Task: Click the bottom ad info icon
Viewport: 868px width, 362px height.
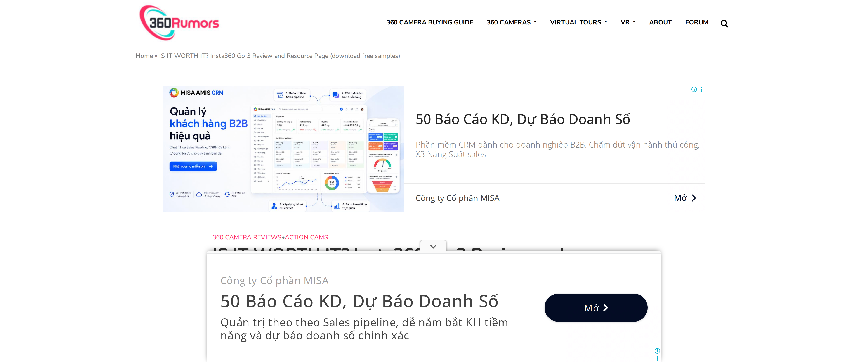Action: point(657,351)
